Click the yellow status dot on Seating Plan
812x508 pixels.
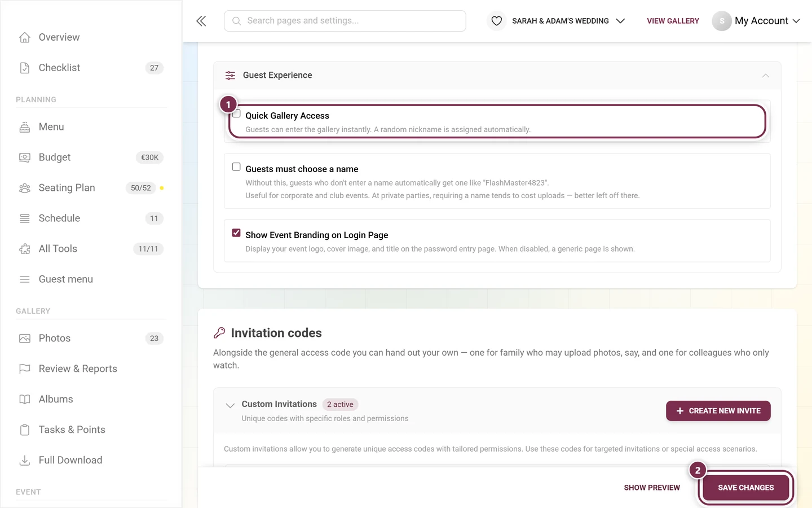coord(162,188)
